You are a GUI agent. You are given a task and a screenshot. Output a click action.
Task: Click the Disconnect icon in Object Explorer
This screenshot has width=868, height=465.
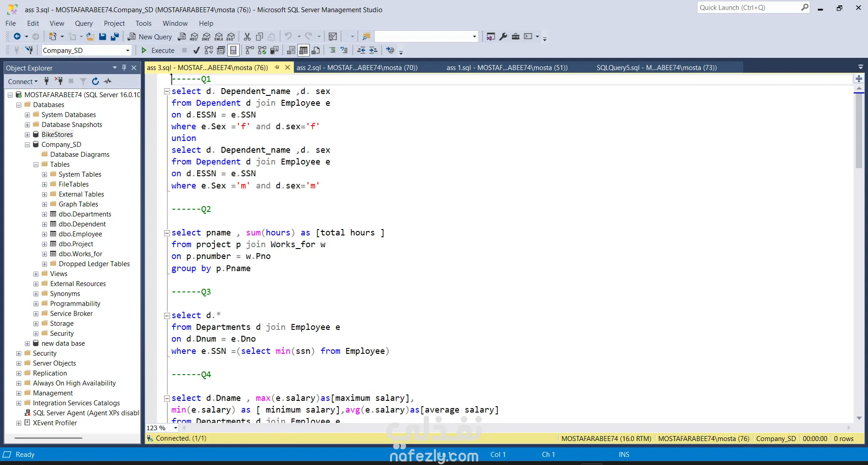point(59,81)
